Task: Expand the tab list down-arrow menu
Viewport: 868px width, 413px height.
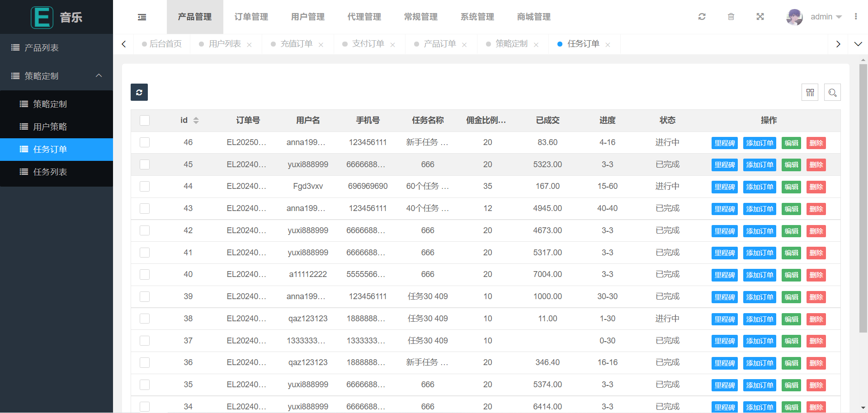Action: pos(858,44)
